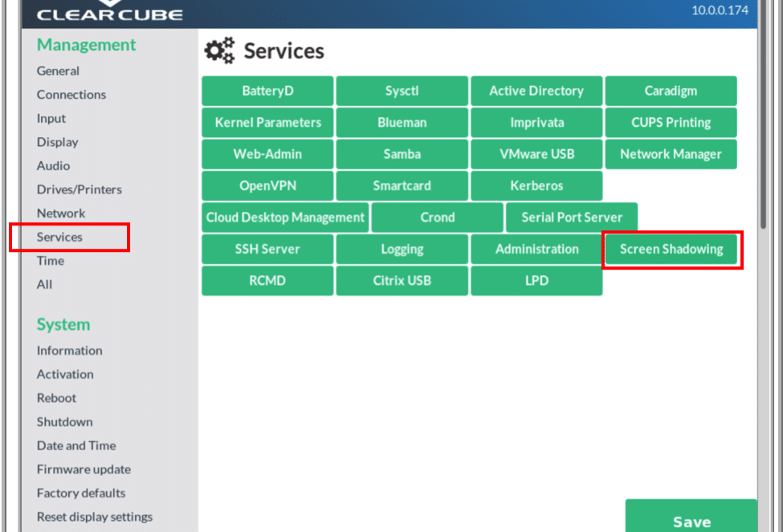
Task: Select Shutdown under System
Action: click(64, 422)
